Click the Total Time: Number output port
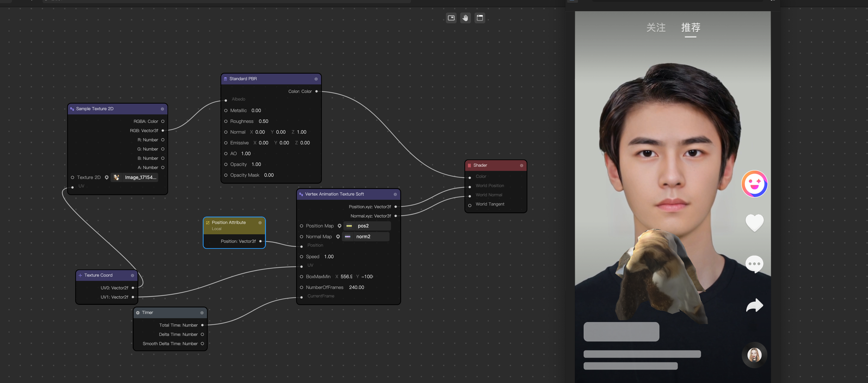The height and width of the screenshot is (383, 868). 202,325
